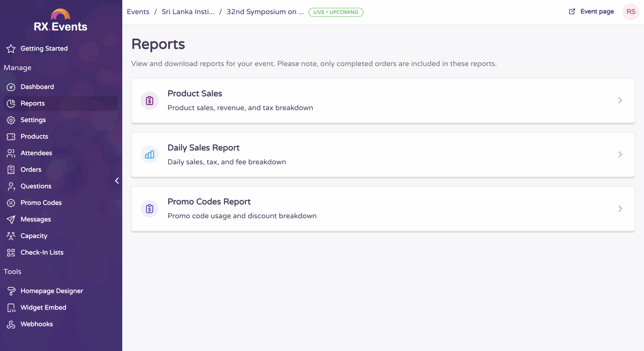Open the external Event page icon

pos(572,12)
